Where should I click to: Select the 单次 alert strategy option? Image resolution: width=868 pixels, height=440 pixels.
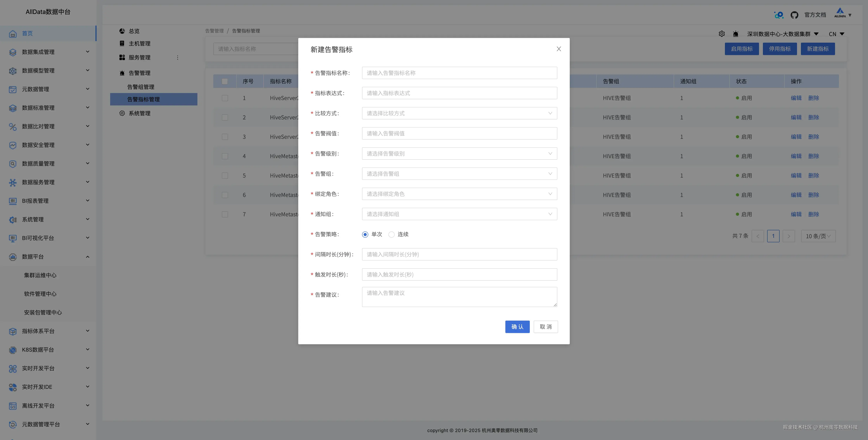365,234
